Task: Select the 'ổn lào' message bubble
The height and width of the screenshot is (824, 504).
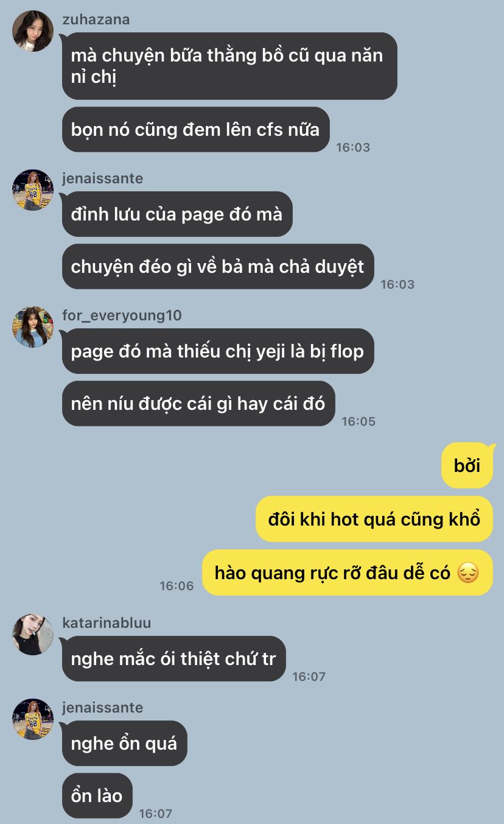Action: 97,795
